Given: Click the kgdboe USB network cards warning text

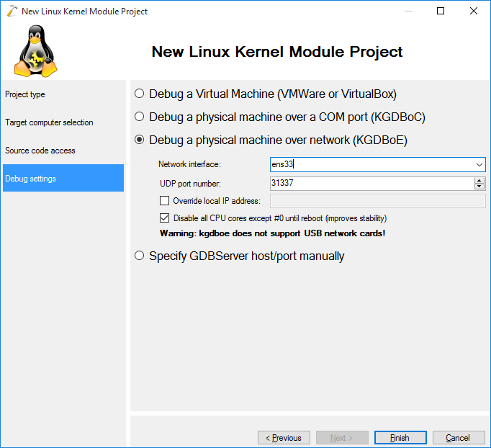Looking at the screenshot, I should click(272, 233).
